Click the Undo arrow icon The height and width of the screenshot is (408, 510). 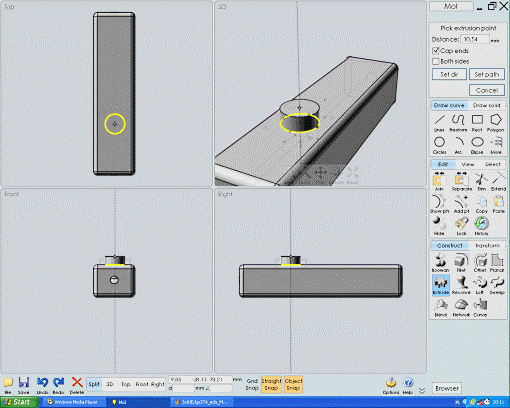(x=42, y=385)
